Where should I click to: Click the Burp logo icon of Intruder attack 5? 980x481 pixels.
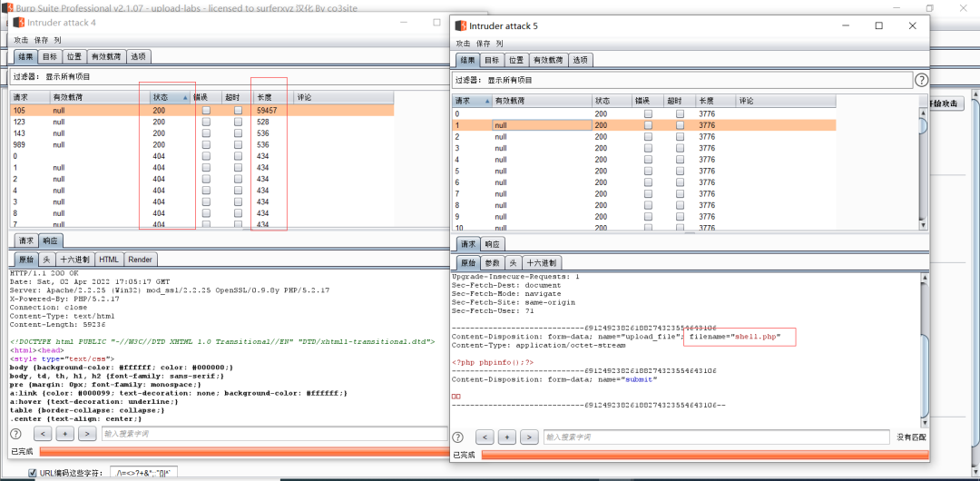click(x=461, y=26)
